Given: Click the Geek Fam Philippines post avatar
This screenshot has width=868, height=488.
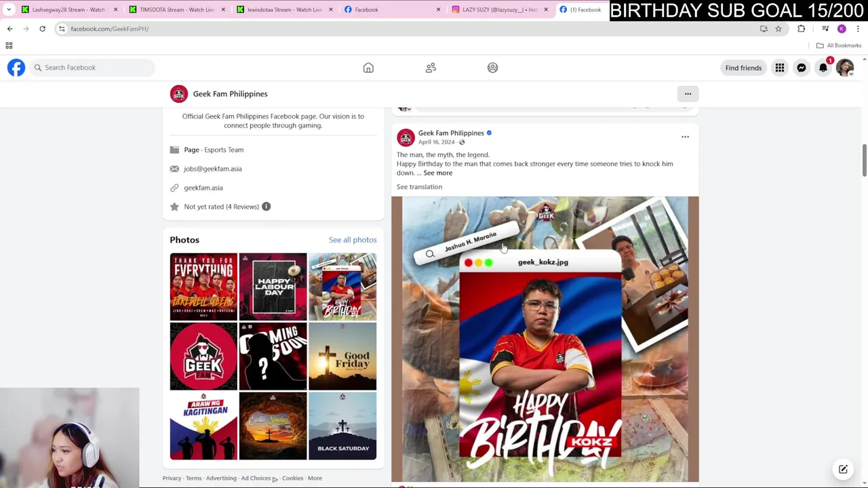Looking at the screenshot, I should tap(406, 138).
